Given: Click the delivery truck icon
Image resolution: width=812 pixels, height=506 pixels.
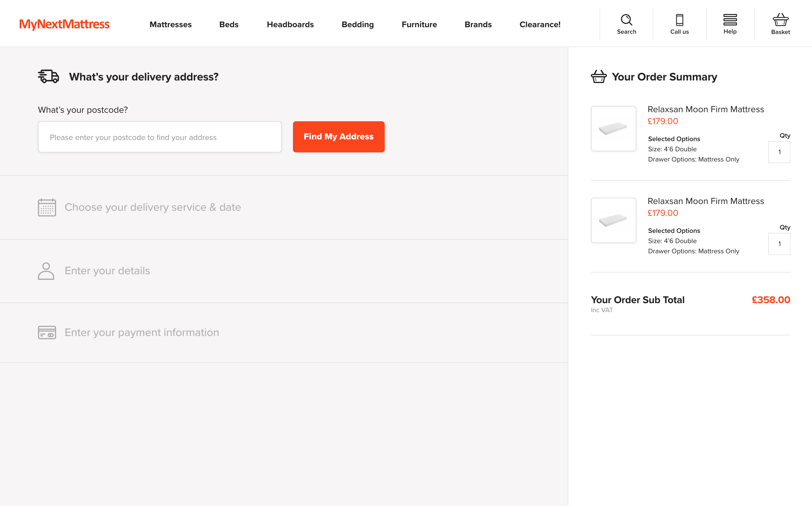Looking at the screenshot, I should click(x=48, y=76).
